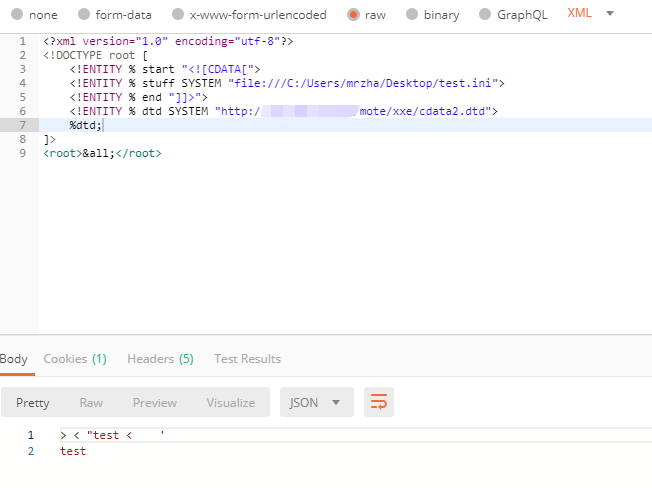Click the file:///C:/Users path string
Screen dimensions: 652x488
[x=363, y=83]
